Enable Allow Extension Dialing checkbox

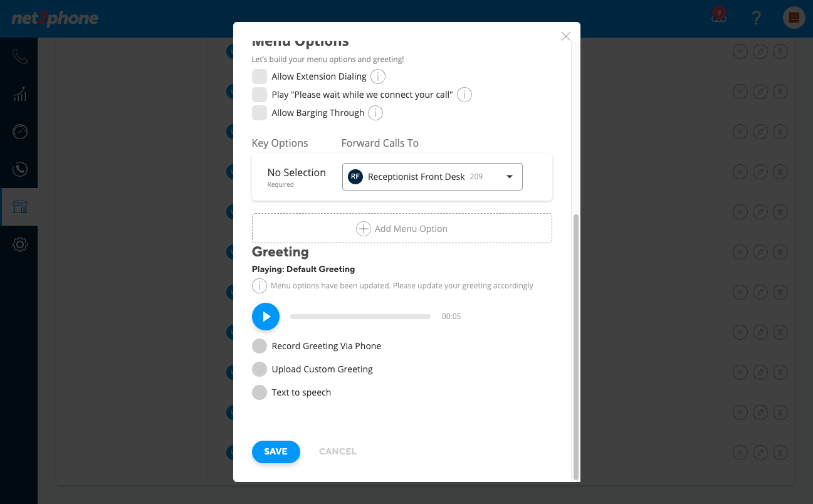click(260, 76)
